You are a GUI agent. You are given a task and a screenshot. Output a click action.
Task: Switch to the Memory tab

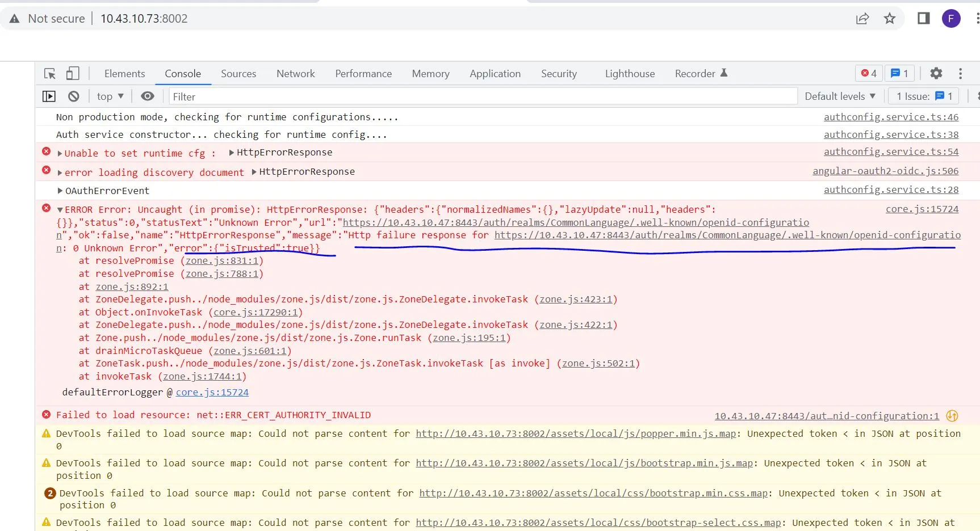(431, 74)
